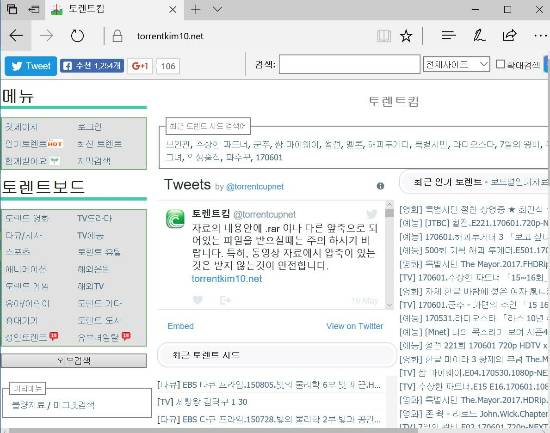Open the 휴대기기 board
Viewport: 550px width, 433px height.
click(21, 320)
